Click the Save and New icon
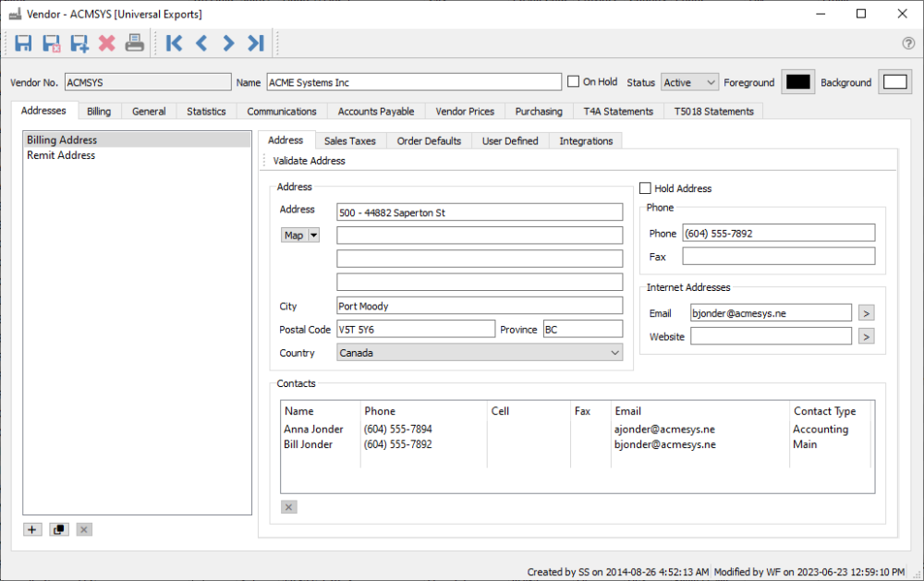This screenshot has width=924, height=581. coord(79,42)
